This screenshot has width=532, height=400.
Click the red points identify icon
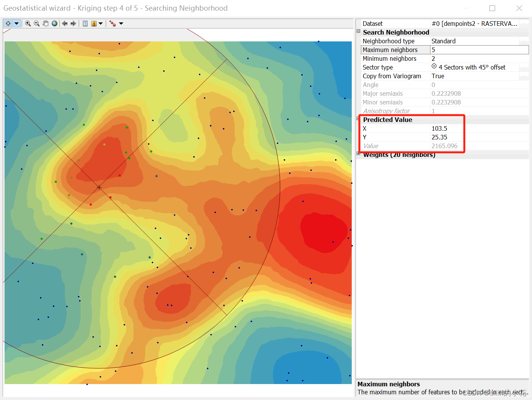(113, 24)
